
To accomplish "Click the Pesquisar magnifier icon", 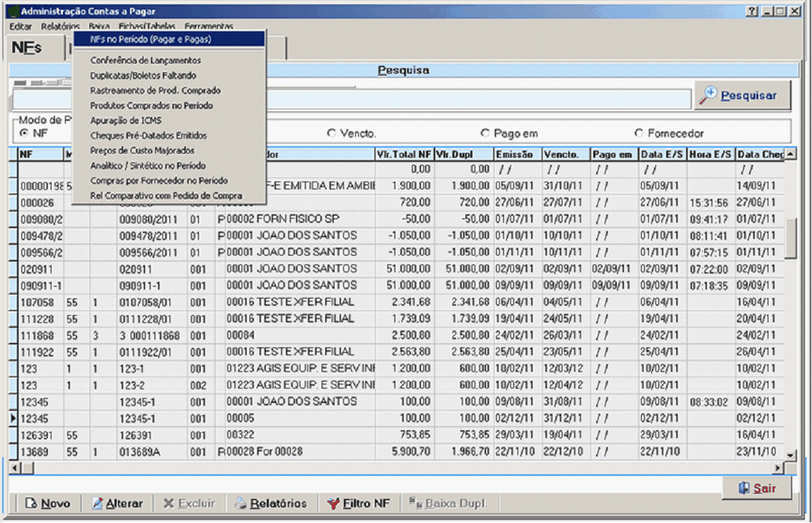I will pos(708,95).
